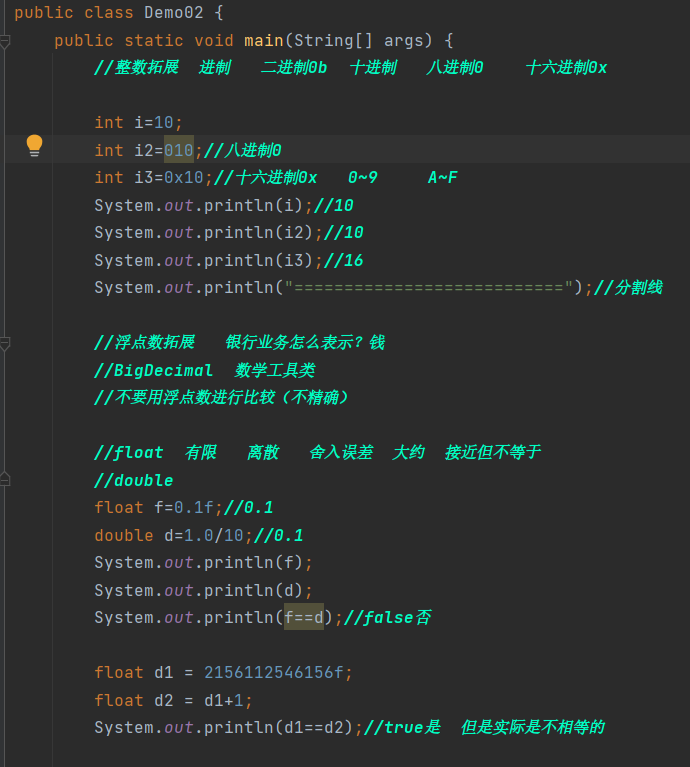Collapse the main method fold marker
The width and height of the screenshot is (690, 767).
point(5,41)
